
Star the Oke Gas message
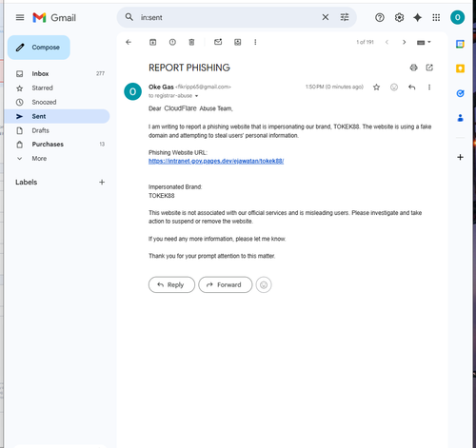[376, 88]
